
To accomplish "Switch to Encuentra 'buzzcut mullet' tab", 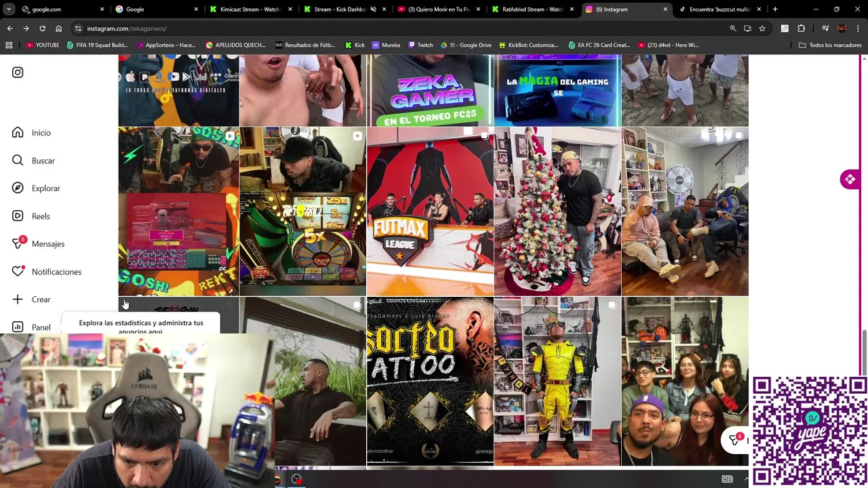I will [x=720, y=9].
